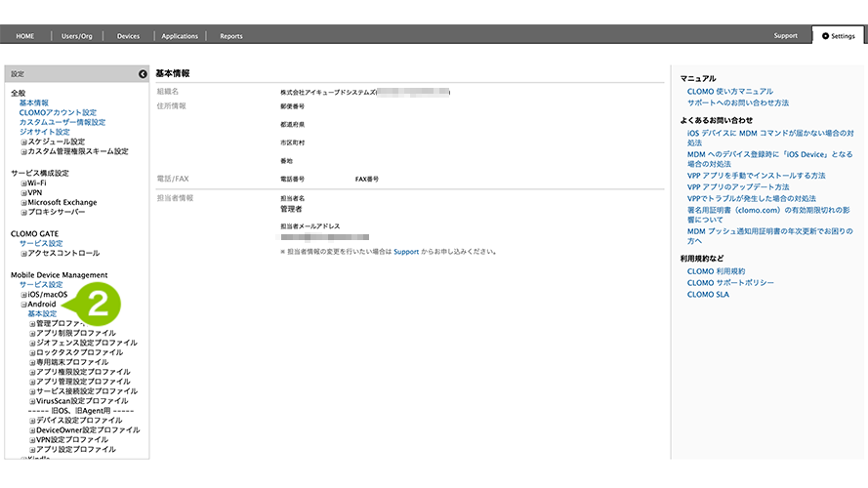Select the 株式会社アイキューブドシステムズ organization name
The image size is (868, 488).
(328, 93)
